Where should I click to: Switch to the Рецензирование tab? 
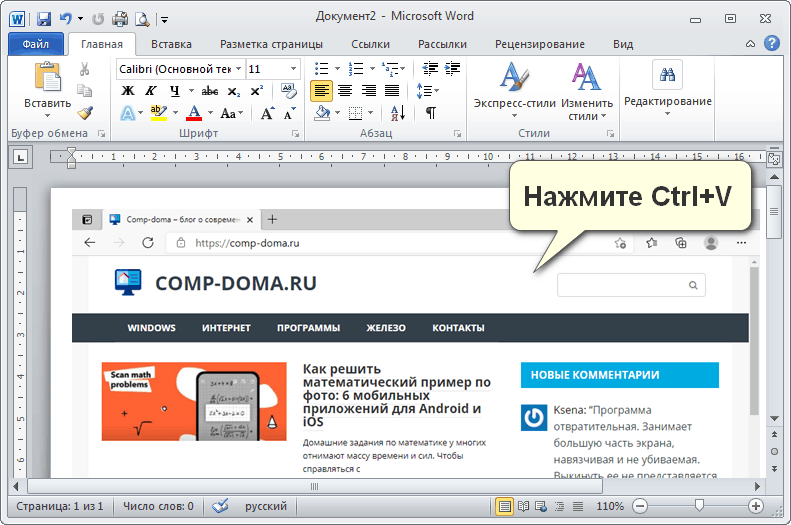pyautogui.click(x=540, y=44)
